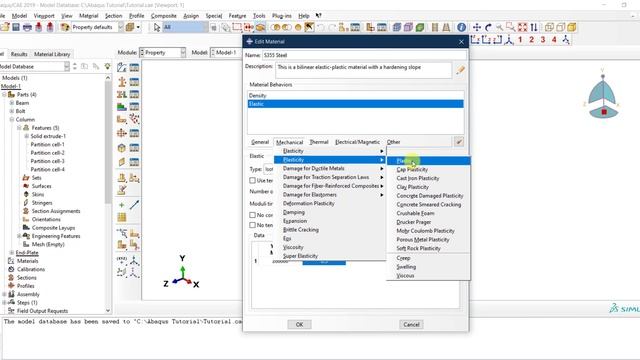
Task: Click the Create Material icon
Action: 122,67
